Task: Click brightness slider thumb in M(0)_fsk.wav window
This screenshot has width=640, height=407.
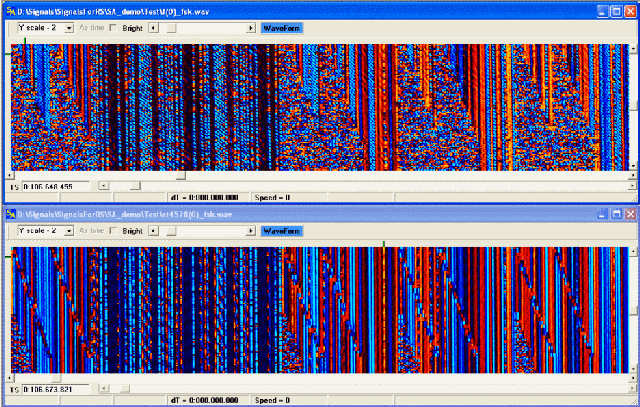Action: (169, 28)
